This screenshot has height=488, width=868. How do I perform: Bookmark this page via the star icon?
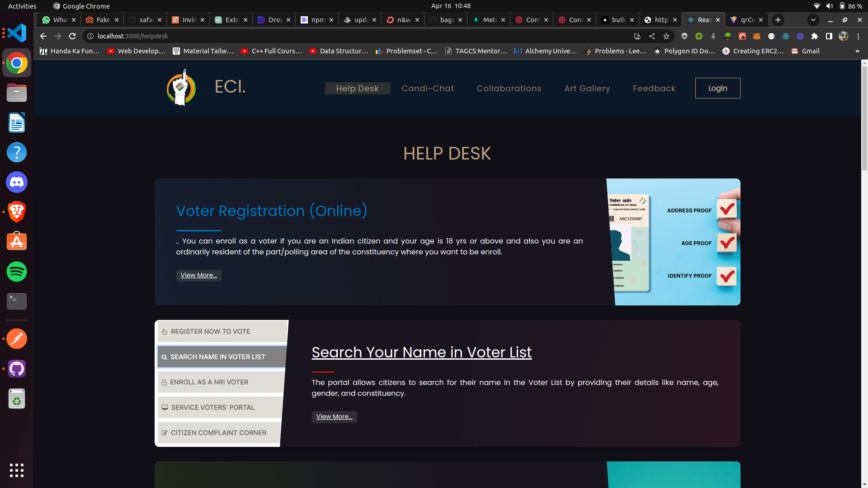(667, 36)
